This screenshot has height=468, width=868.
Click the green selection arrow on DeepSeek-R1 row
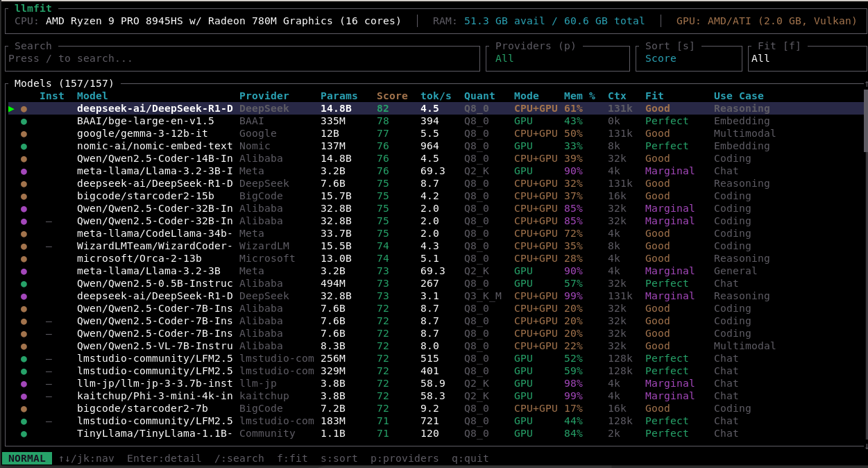coord(11,108)
